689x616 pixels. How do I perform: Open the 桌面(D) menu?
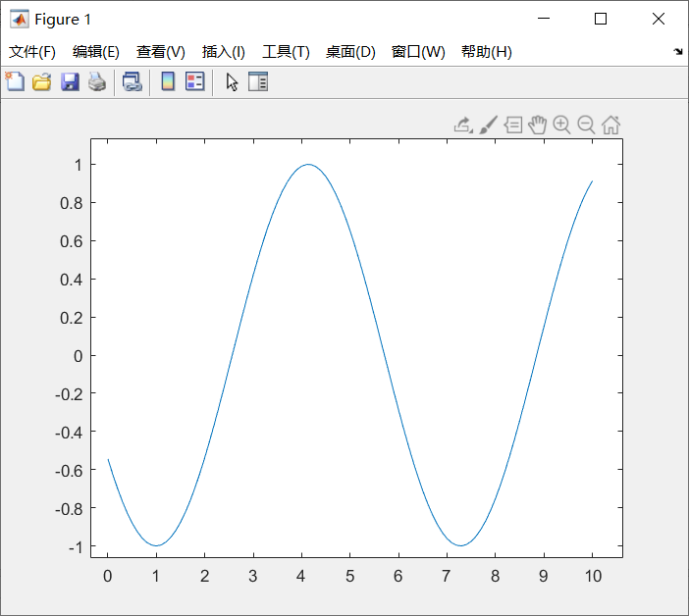coord(350,52)
